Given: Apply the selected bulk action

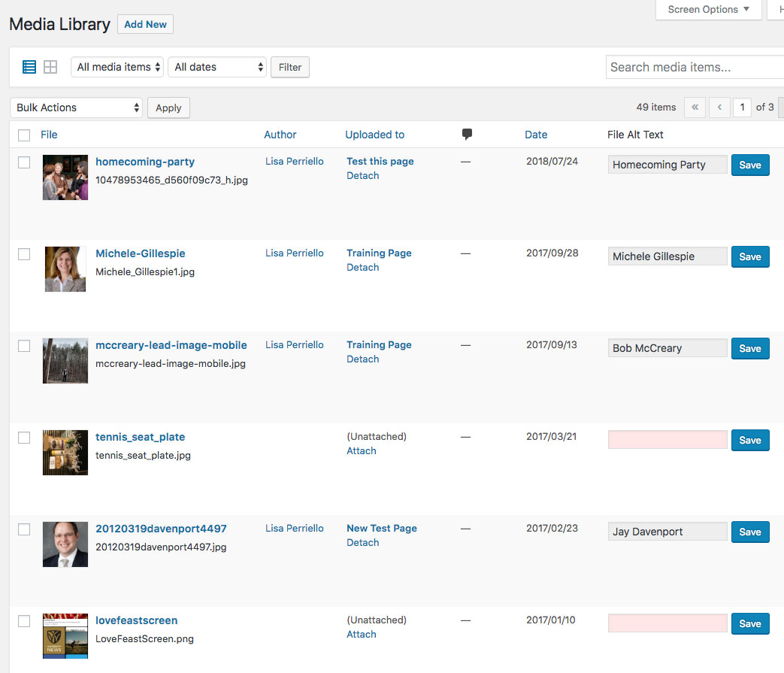Looking at the screenshot, I should pos(168,108).
